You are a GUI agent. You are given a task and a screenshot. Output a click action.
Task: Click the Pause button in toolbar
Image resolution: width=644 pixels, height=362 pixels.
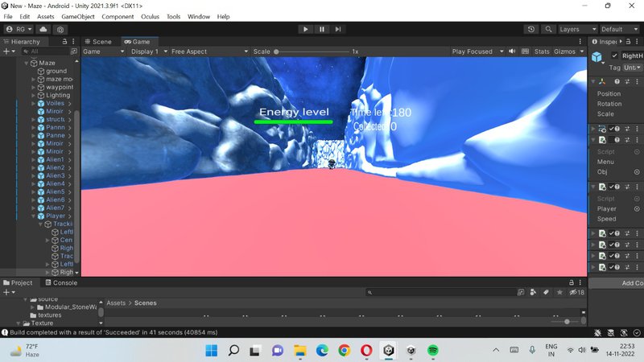pyautogui.click(x=322, y=29)
